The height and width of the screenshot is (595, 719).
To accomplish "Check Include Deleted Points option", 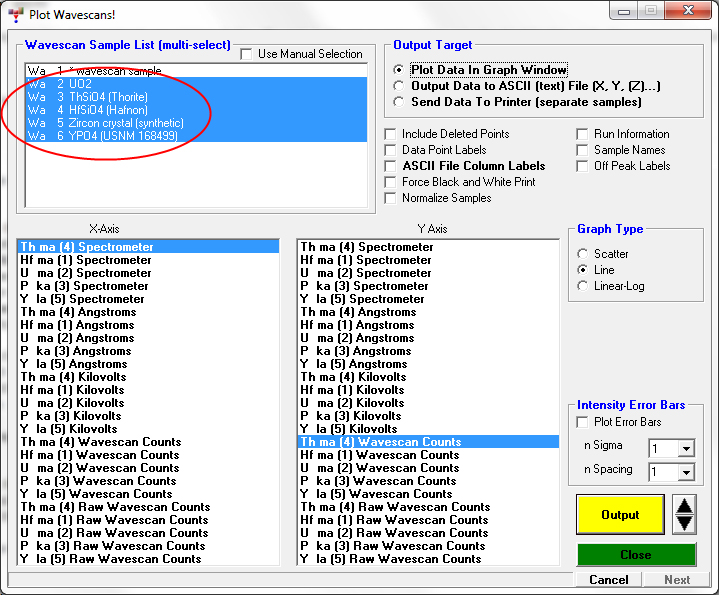I will click(x=392, y=134).
